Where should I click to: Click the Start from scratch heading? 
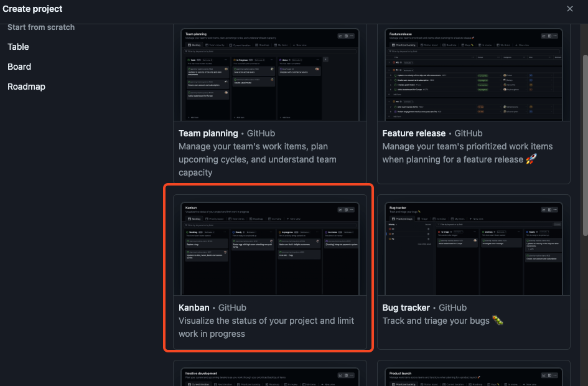tap(41, 27)
